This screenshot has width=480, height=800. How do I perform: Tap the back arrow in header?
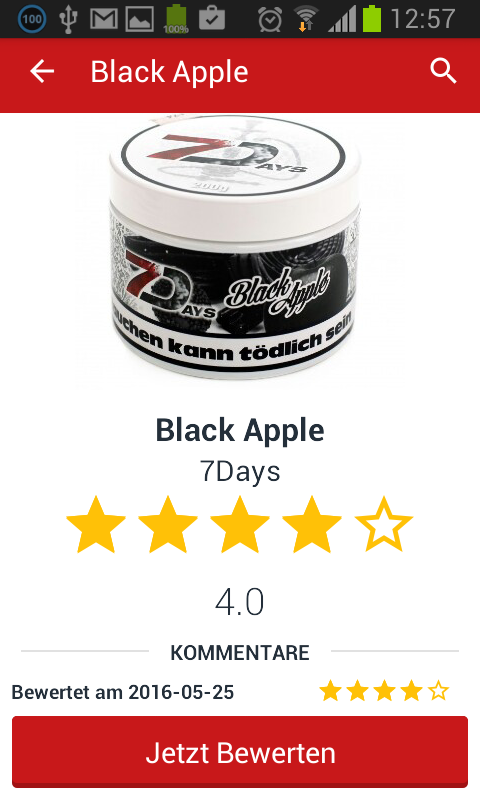click(42, 71)
